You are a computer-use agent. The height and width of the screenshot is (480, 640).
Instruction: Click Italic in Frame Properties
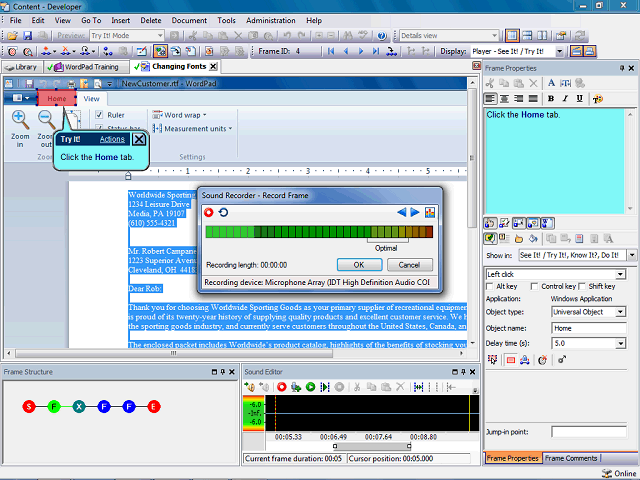565,98
